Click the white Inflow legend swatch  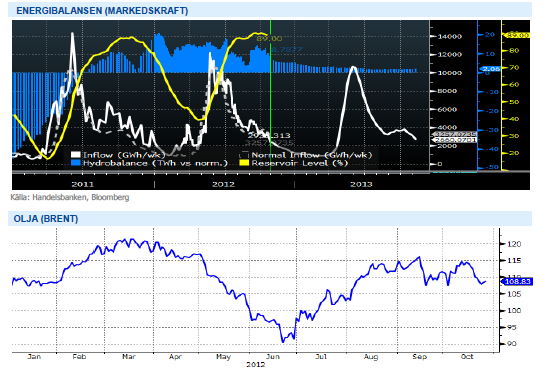point(75,155)
